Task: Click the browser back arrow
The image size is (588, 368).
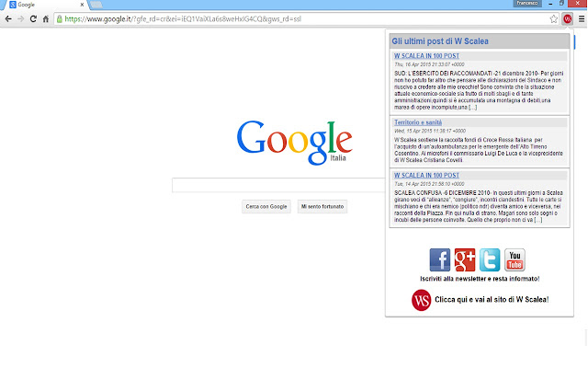Action: (x=8, y=18)
